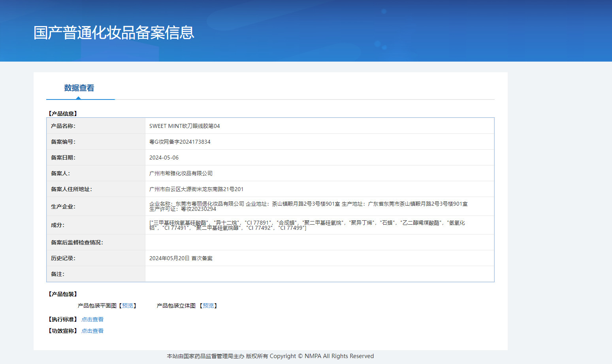Select history entry 2024年05月20日 首次备案
Image resolution: width=612 pixels, height=364 pixels.
[181, 258]
